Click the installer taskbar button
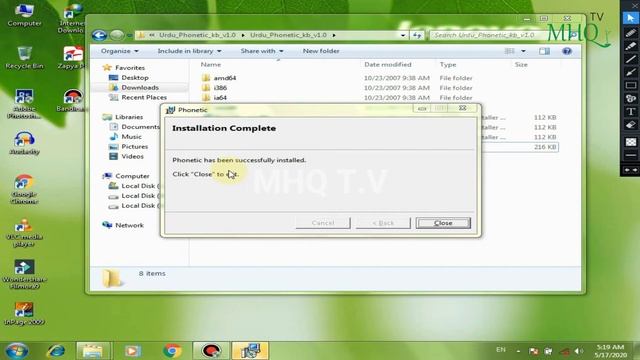 250,351
